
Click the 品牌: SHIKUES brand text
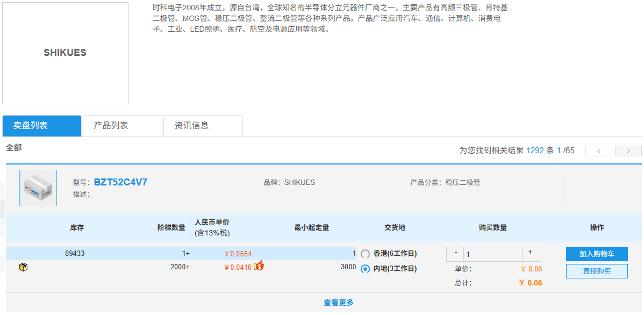pyautogui.click(x=289, y=182)
